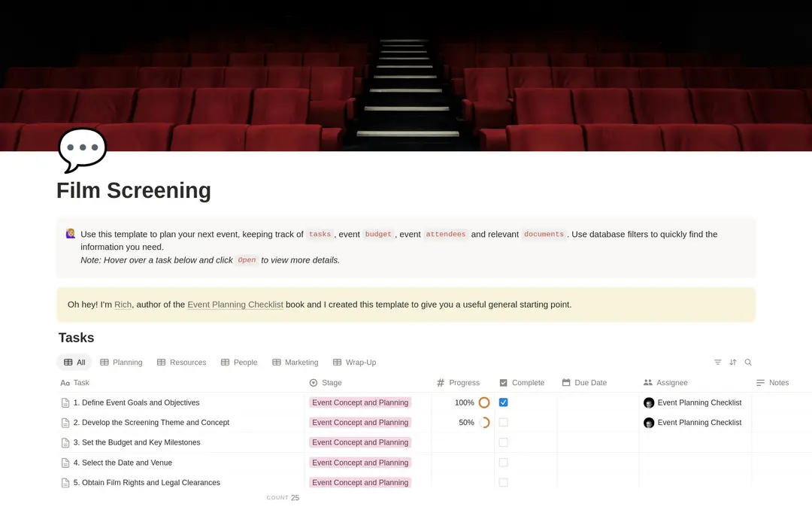Click assignee avatar in Define Event Goals row
Screen dimensions: 812x507
coord(648,402)
